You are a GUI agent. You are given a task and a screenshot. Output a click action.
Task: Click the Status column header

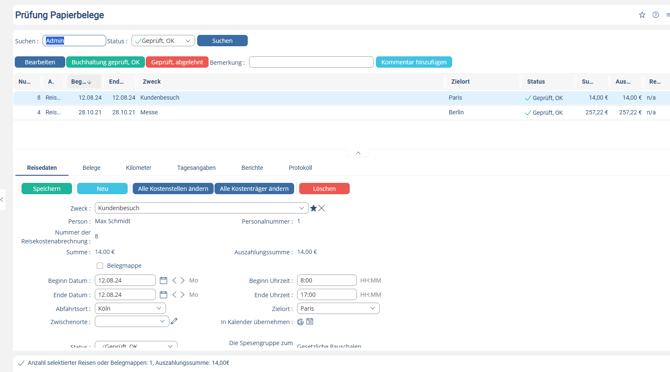(536, 82)
